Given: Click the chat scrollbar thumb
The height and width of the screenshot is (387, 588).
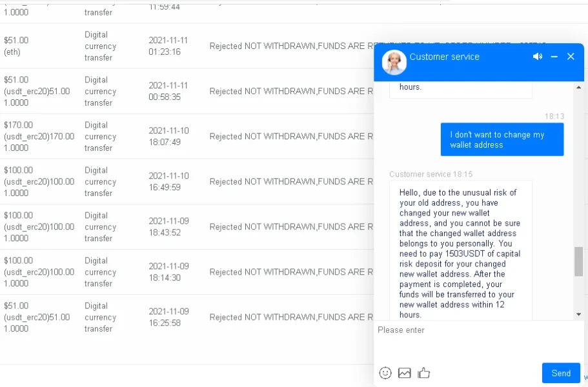Looking at the screenshot, I should 578,261.
